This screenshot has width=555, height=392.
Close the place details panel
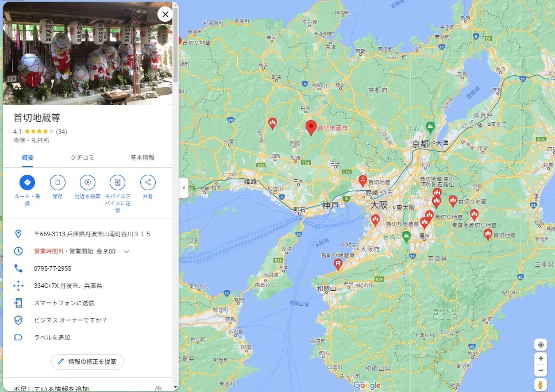click(165, 14)
